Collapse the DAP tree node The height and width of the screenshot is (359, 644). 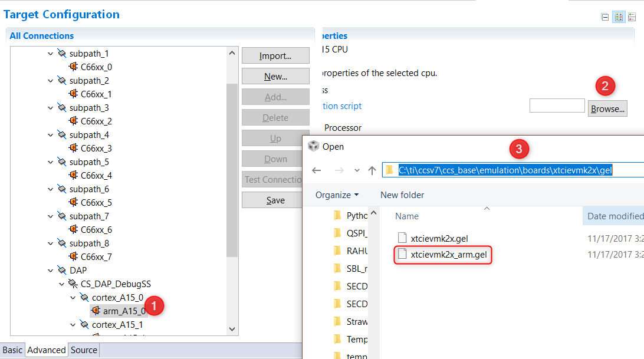(50, 271)
